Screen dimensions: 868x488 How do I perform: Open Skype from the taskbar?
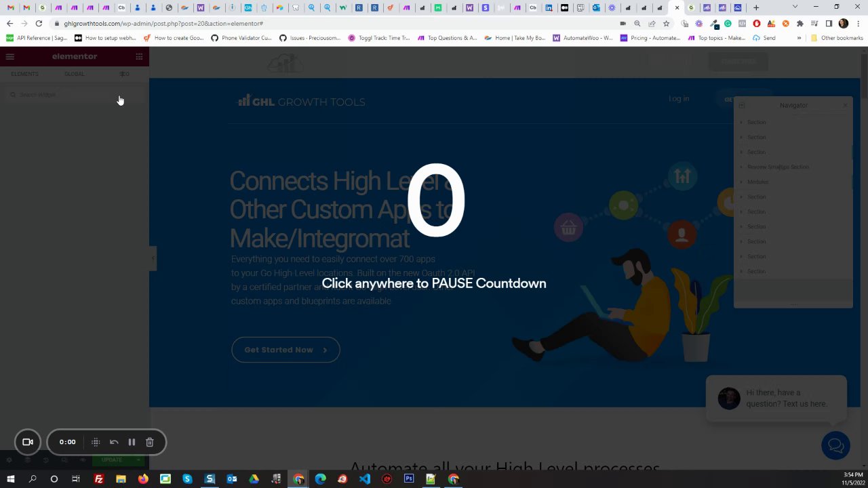tap(187, 479)
